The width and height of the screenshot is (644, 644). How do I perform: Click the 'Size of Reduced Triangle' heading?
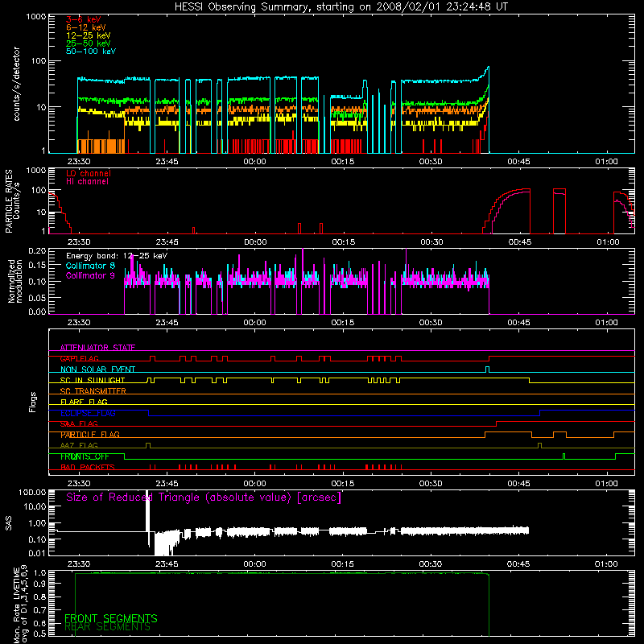[204, 497]
